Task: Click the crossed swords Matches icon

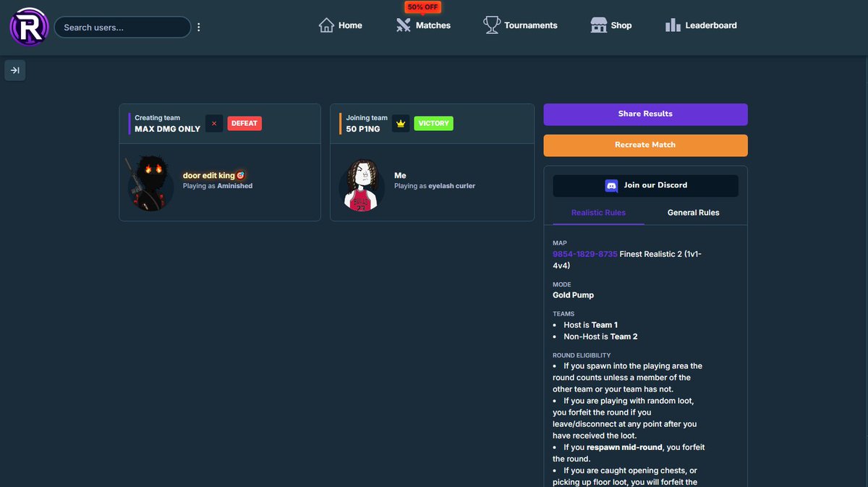Action: (404, 25)
